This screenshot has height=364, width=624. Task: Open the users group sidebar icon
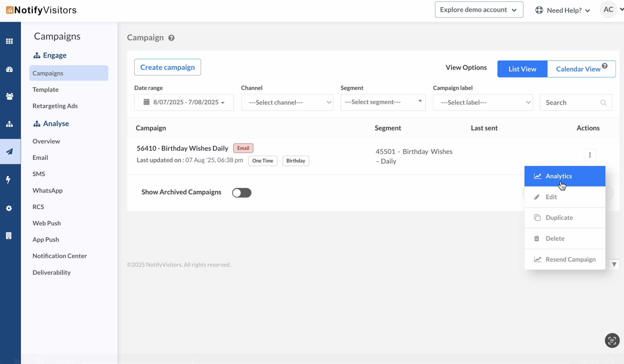(x=9, y=96)
